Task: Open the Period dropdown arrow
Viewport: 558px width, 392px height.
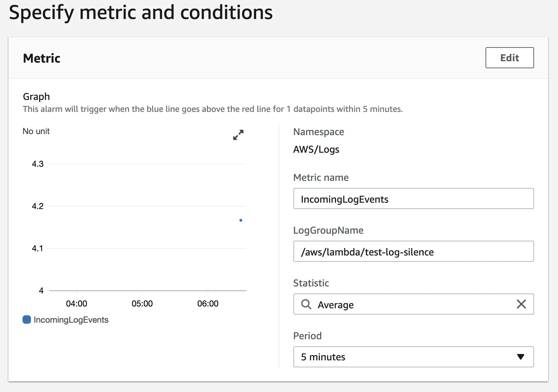Action: point(521,357)
